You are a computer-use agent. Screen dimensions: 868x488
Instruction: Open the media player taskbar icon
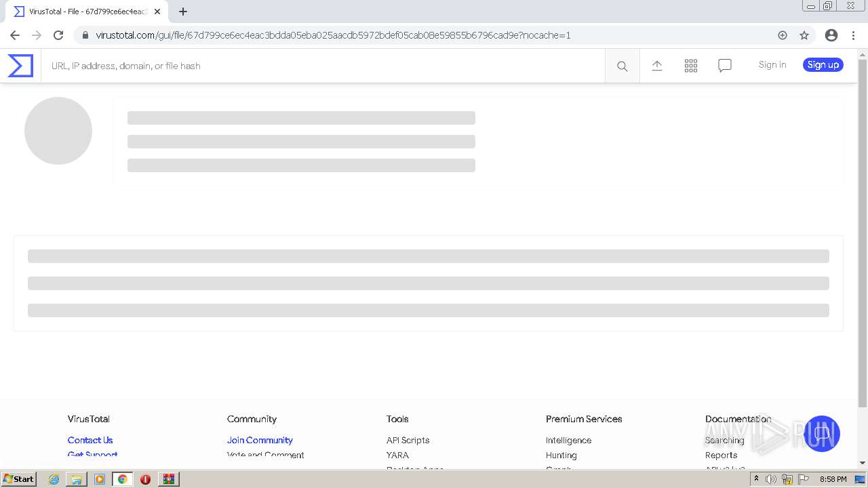(100, 479)
